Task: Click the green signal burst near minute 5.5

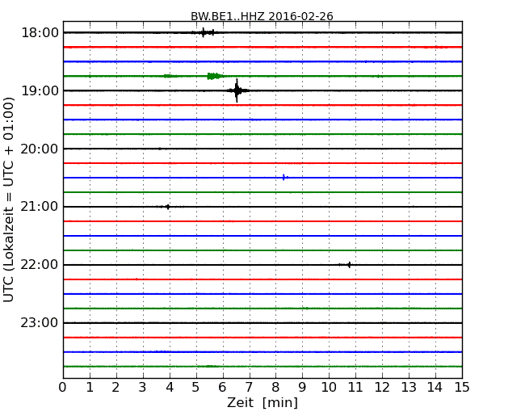Action: coord(214,76)
